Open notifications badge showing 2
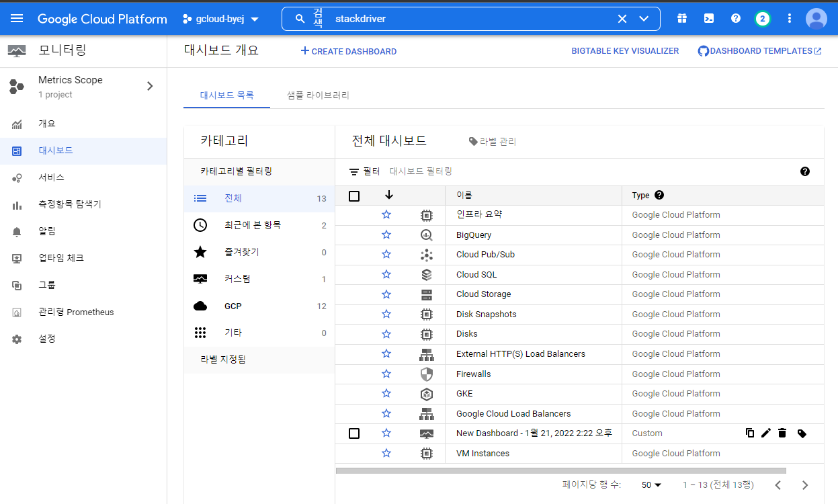The width and height of the screenshot is (838, 504). point(762,18)
